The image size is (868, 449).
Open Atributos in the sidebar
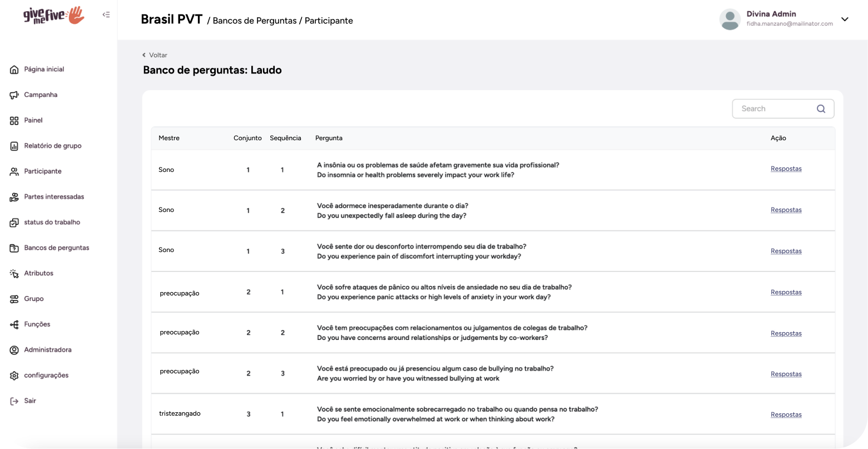tap(39, 273)
